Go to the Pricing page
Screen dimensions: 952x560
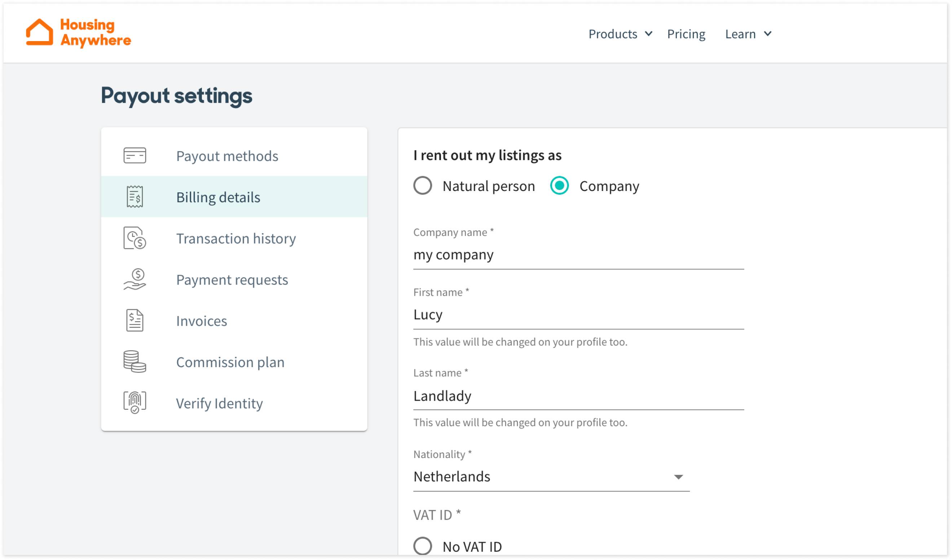point(686,34)
